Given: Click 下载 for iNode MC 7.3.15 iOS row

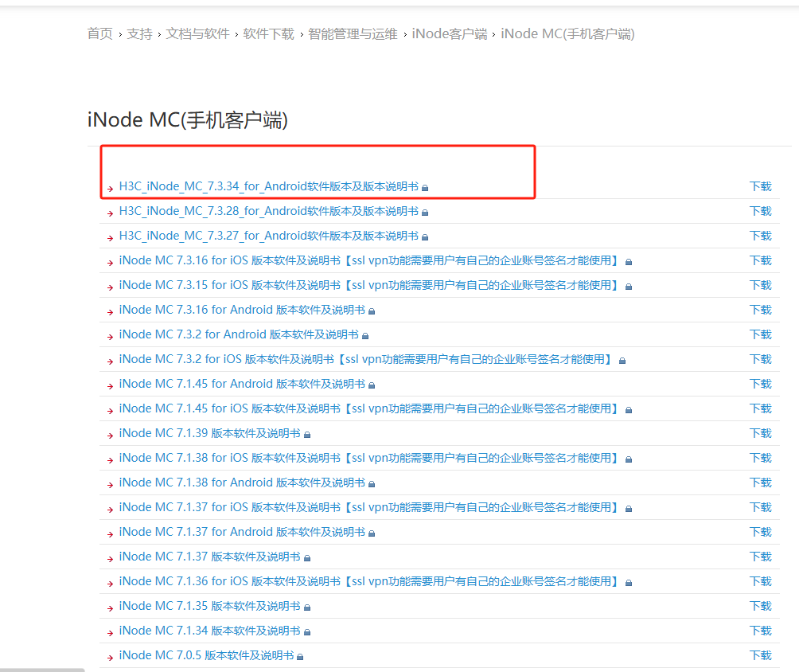Looking at the screenshot, I should [x=761, y=285].
